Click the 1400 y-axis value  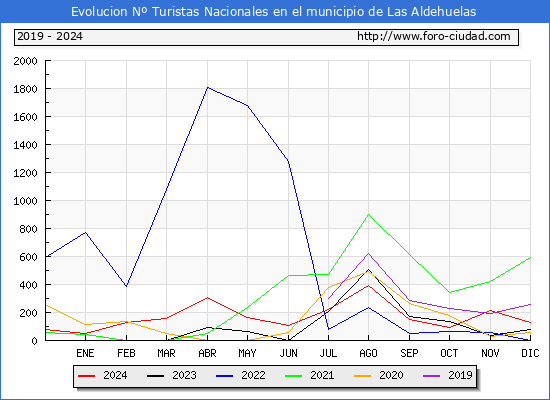tap(25, 145)
